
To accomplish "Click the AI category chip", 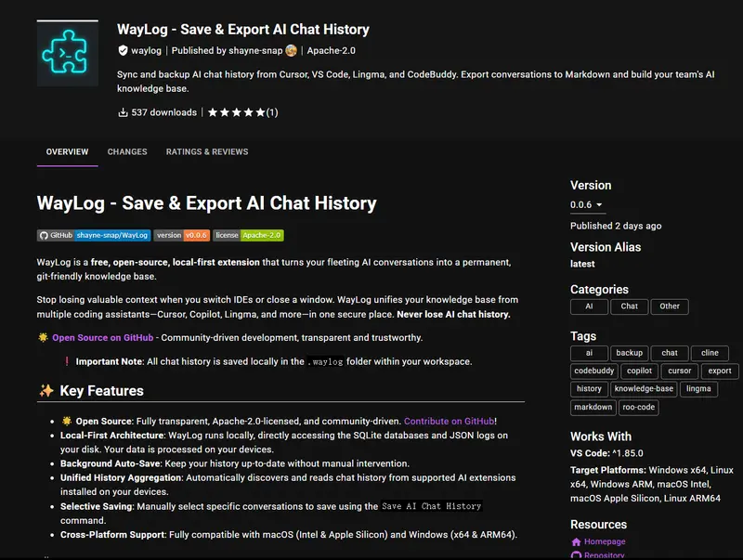I will 589,306.
